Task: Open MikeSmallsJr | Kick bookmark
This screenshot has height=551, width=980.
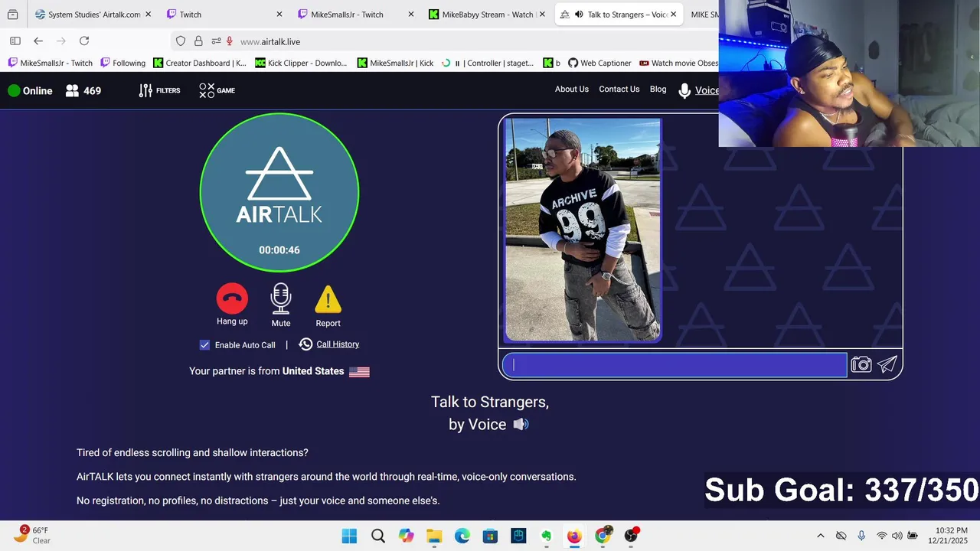Action: pos(395,63)
